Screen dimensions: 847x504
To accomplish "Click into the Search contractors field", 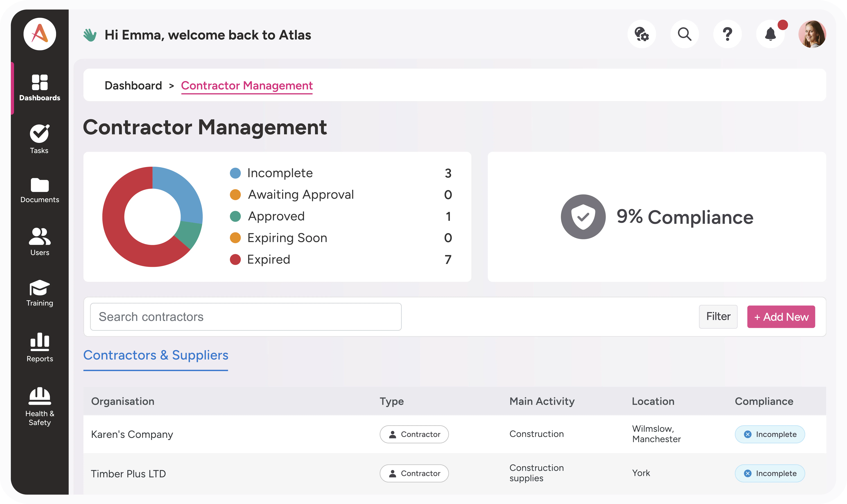I will tap(246, 317).
